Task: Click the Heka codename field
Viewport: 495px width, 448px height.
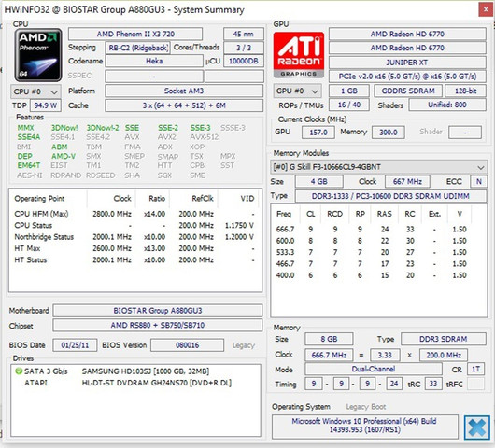Action: (154, 61)
